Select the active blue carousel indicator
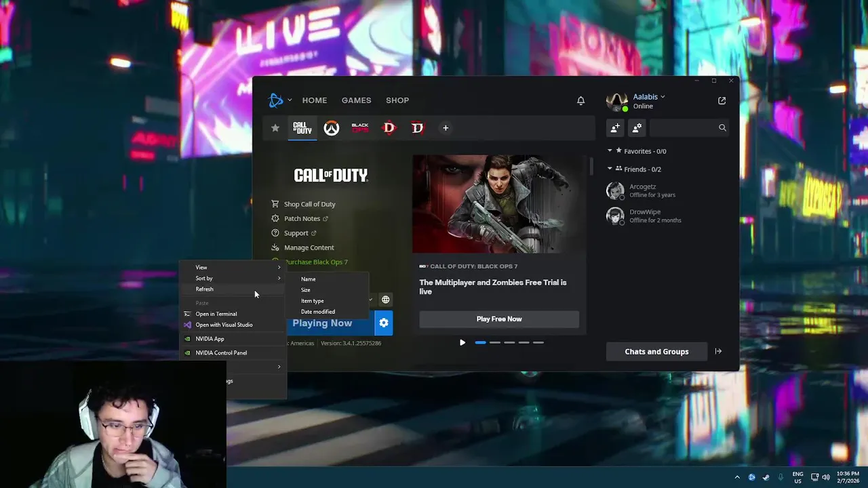868x488 pixels. tap(480, 342)
